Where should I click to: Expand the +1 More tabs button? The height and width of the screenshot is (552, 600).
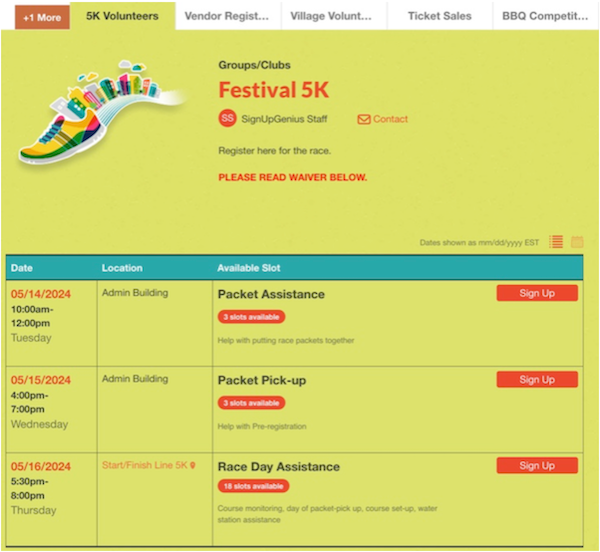[x=42, y=18]
